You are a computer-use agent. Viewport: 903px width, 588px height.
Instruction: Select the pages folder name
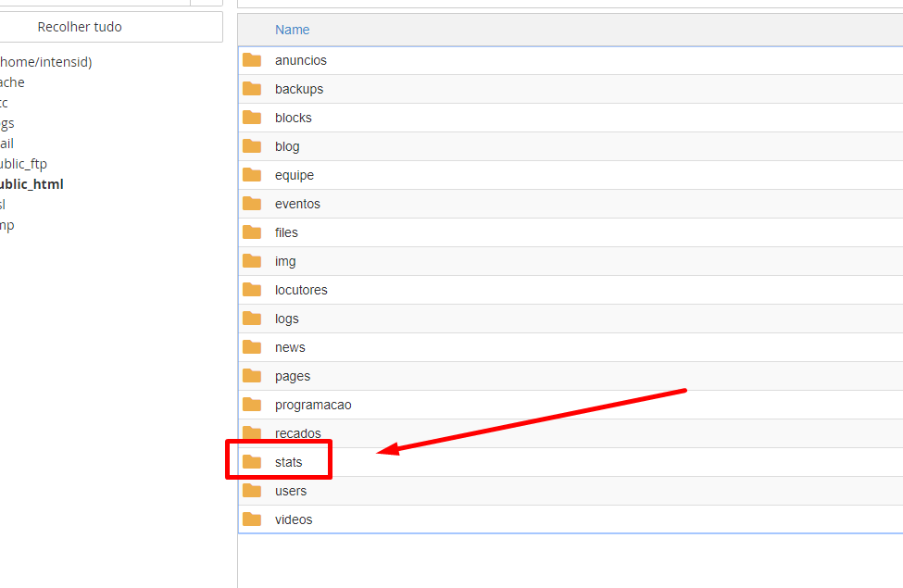pos(293,376)
